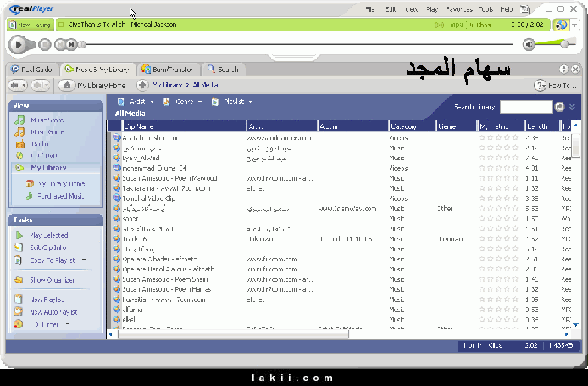Click the vertical scrollbar down arrow
The height and width of the screenshot is (386, 588).
point(575,325)
